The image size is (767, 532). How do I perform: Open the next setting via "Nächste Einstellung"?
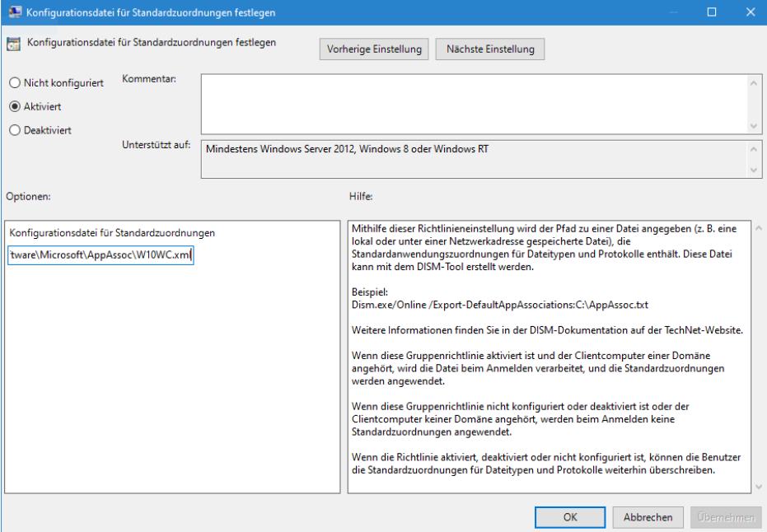point(489,49)
